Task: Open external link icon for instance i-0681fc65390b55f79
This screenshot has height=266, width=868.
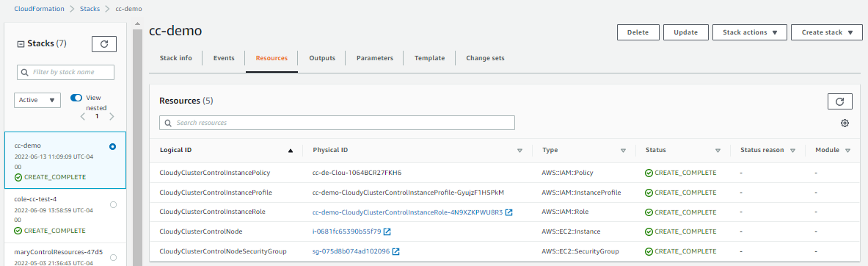Action: point(387,231)
